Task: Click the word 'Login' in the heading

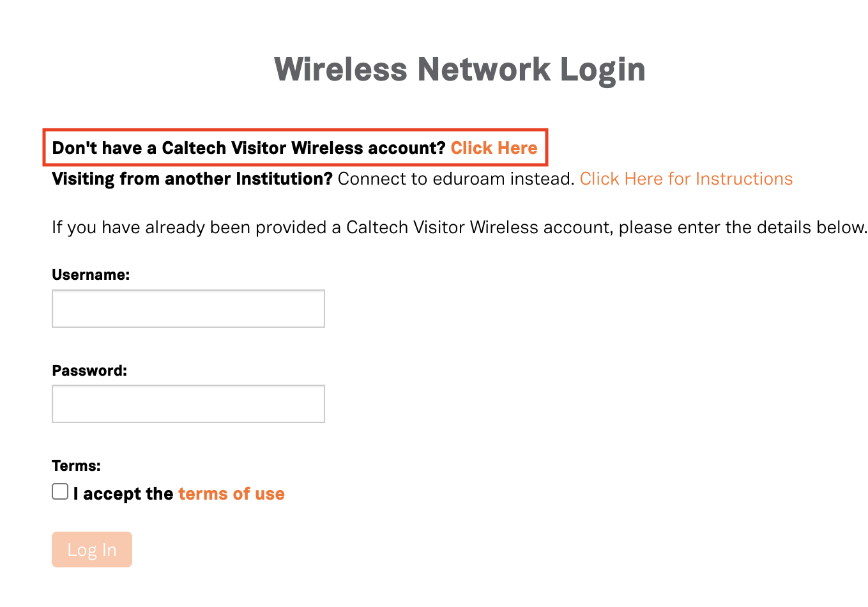Action: coord(603,69)
